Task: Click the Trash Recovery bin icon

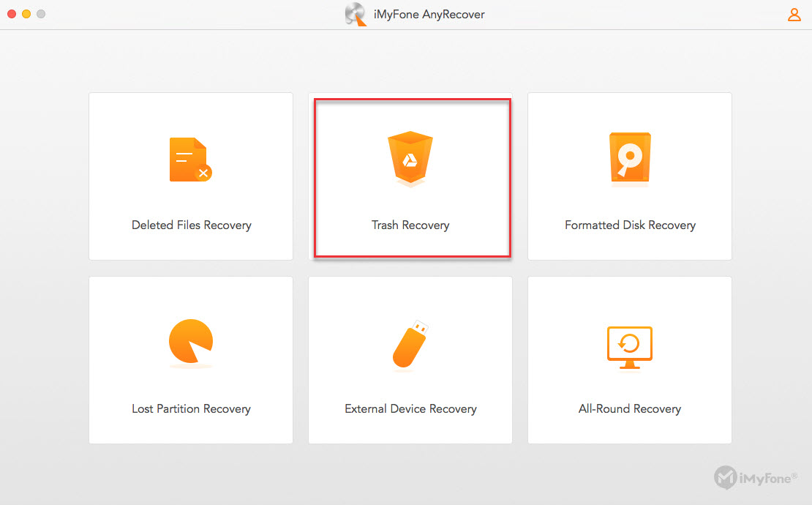Action: point(410,158)
